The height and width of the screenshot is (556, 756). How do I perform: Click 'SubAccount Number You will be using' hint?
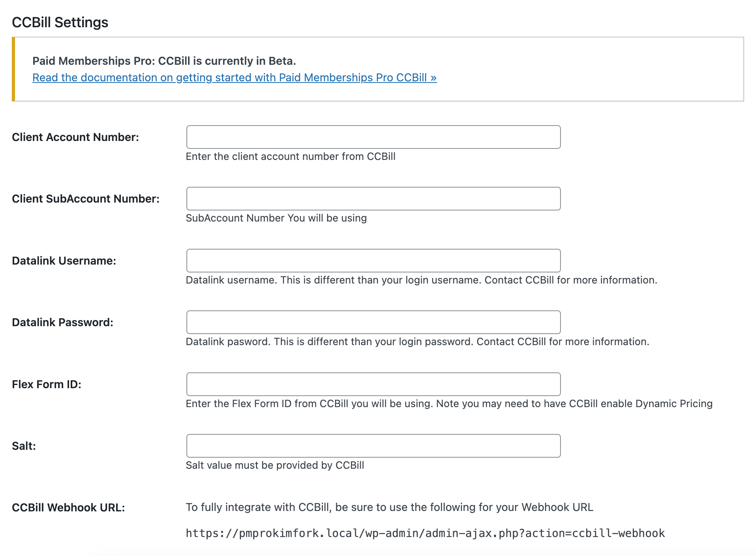(x=276, y=218)
